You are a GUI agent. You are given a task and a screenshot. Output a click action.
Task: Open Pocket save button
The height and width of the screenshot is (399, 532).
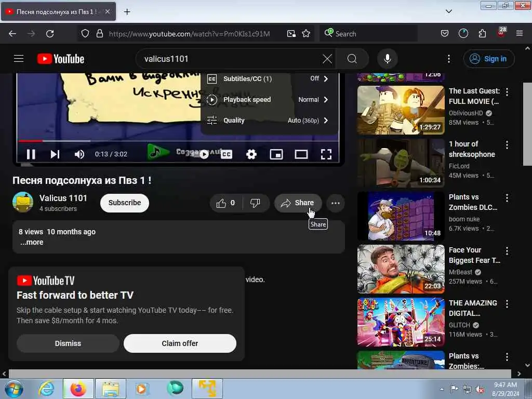[x=445, y=34]
